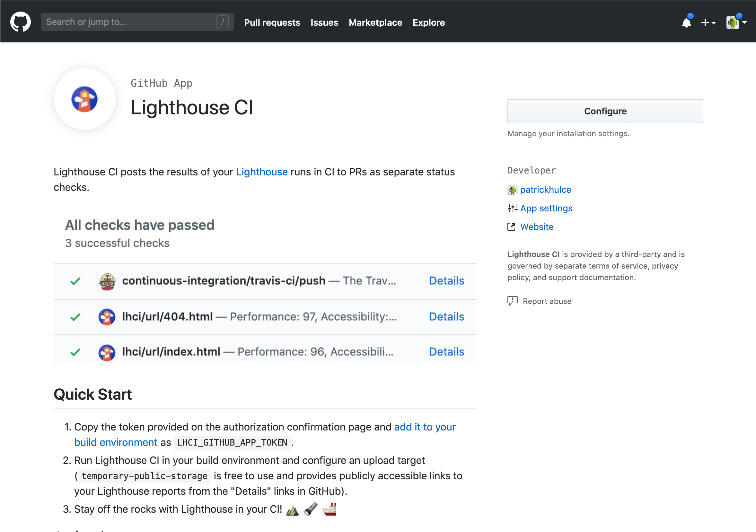
Task: Open Details for lhci/url/404.html check
Action: coord(446,316)
